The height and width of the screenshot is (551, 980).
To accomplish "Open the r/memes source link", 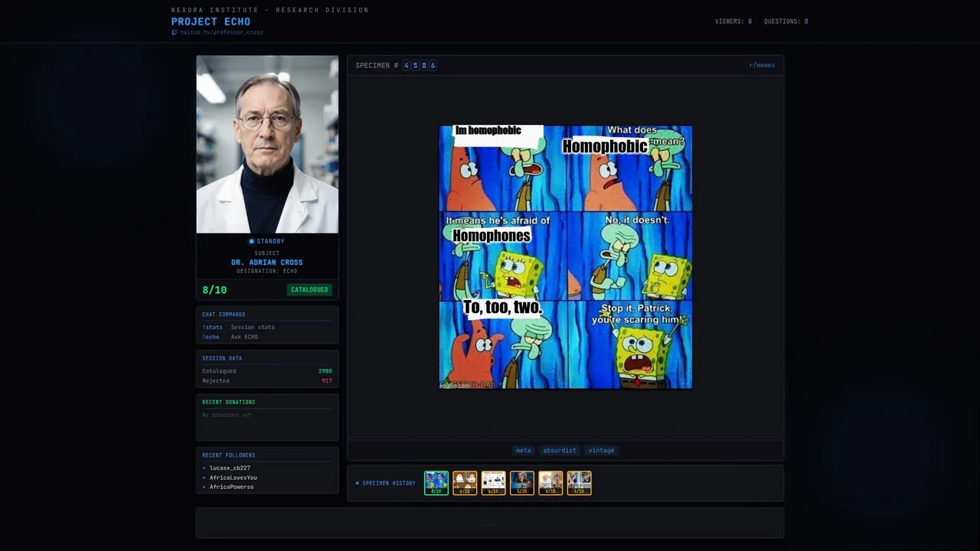I will coord(762,65).
